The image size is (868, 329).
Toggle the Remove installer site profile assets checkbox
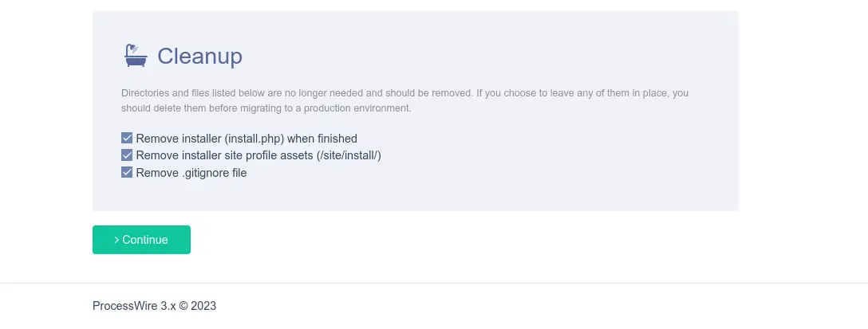point(127,155)
